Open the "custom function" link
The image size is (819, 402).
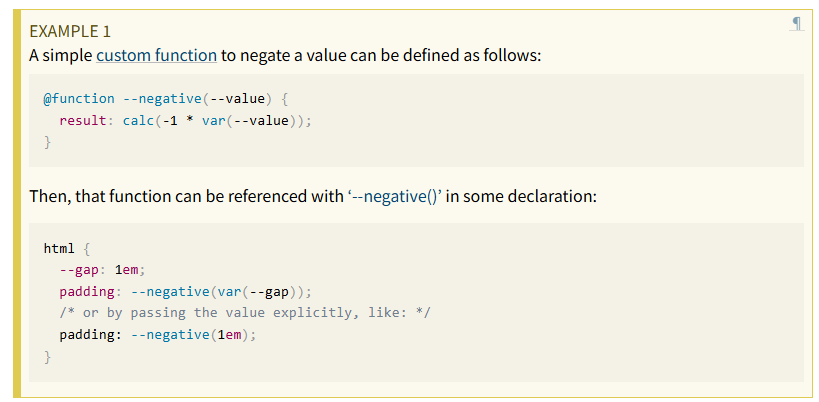click(156, 55)
